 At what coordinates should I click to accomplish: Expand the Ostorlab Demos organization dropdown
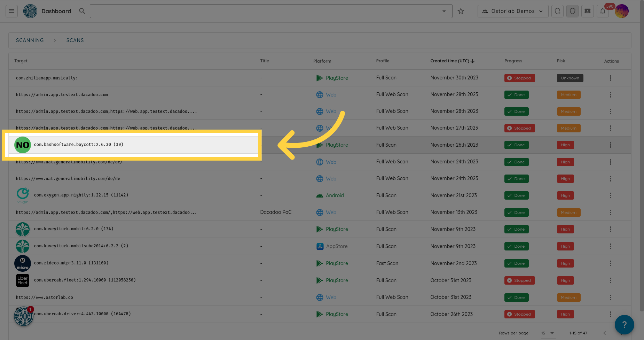pyautogui.click(x=513, y=11)
